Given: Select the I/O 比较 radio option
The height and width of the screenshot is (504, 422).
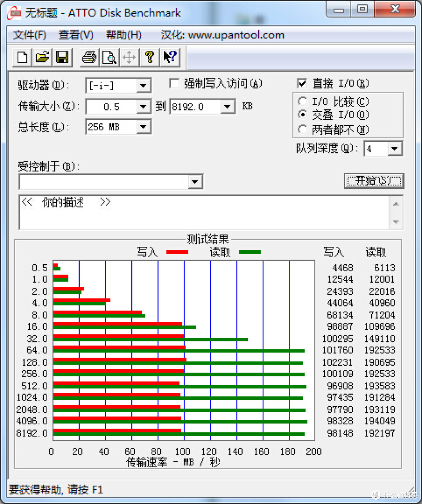Looking at the screenshot, I should pos(302,102).
